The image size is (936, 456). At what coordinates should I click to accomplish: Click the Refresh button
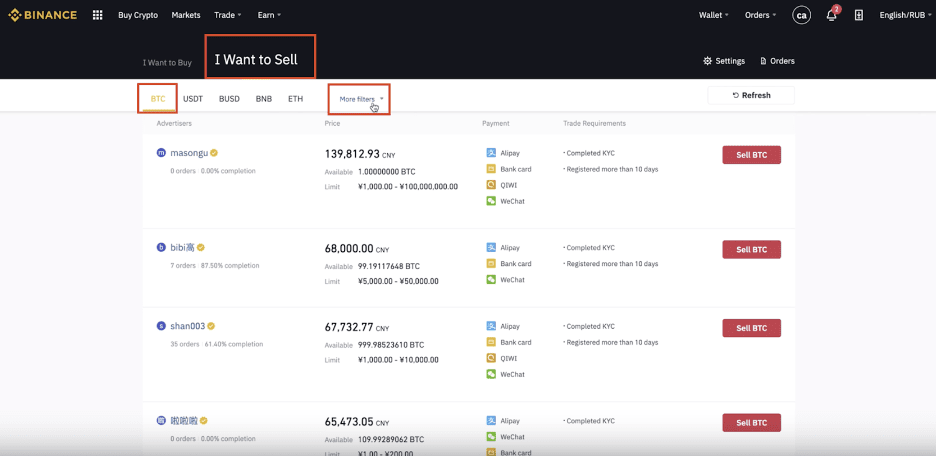(x=751, y=95)
